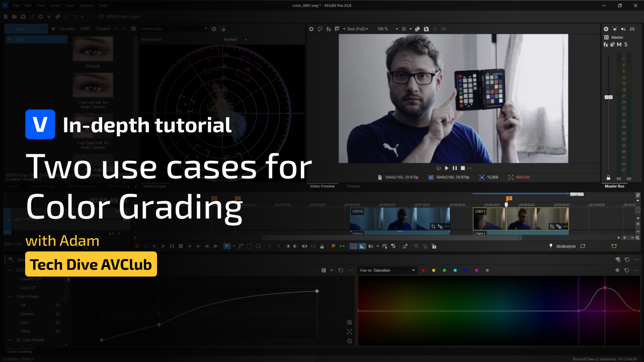Mute the Master Bus
This screenshot has width=644, height=362.
click(x=619, y=45)
